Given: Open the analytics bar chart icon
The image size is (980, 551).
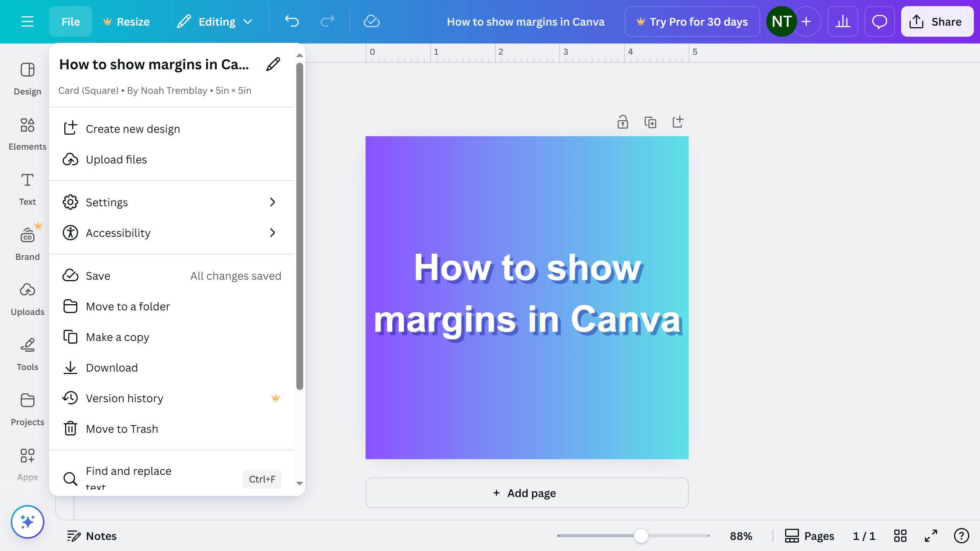Looking at the screenshot, I should pos(843,21).
